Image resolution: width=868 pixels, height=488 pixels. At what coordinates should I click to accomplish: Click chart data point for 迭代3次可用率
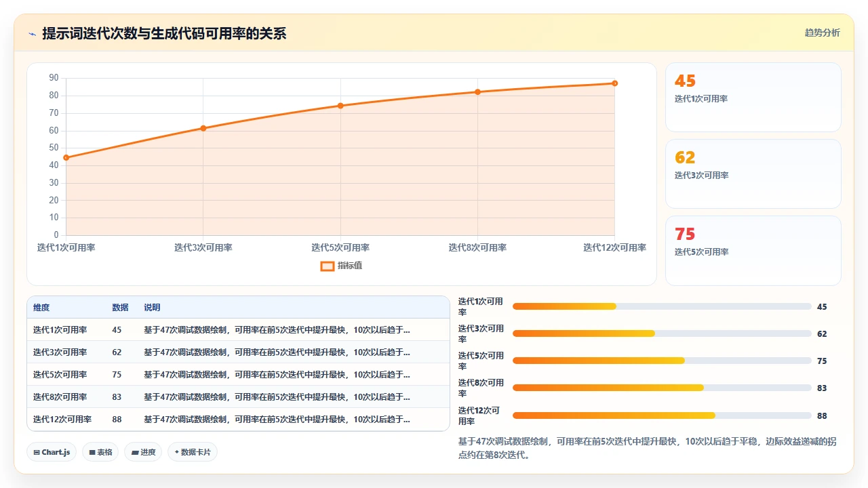(203, 128)
